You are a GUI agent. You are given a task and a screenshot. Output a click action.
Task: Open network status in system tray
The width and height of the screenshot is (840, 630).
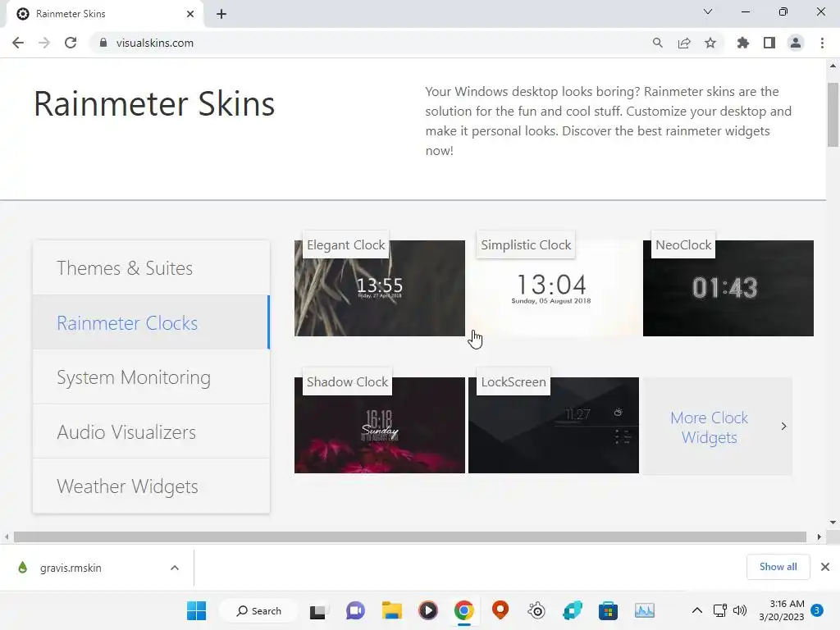(720, 610)
